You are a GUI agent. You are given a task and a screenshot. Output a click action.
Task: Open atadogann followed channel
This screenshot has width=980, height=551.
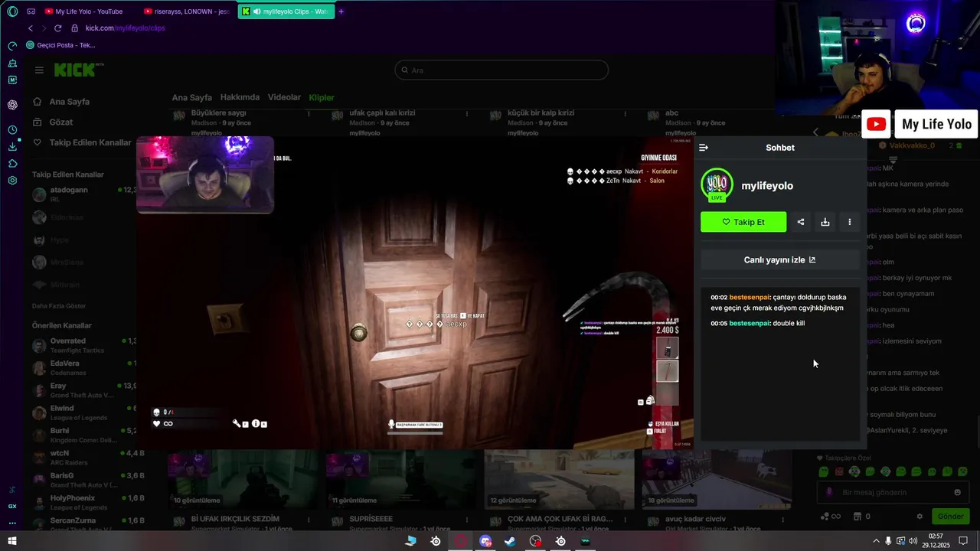[83, 193]
